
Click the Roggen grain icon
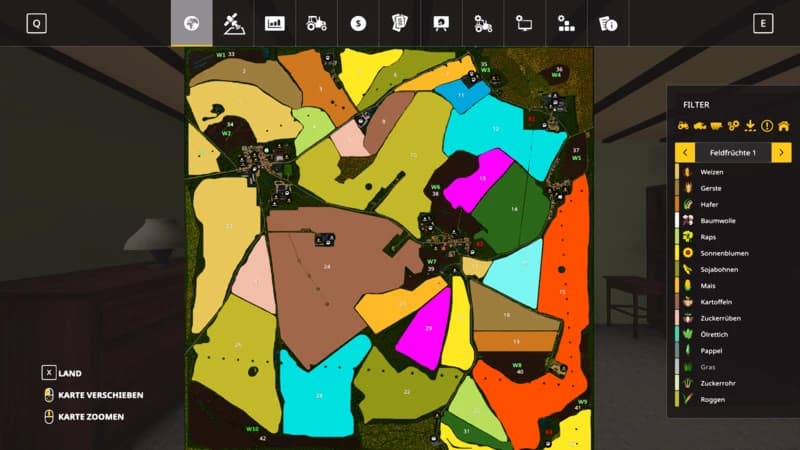click(x=688, y=399)
